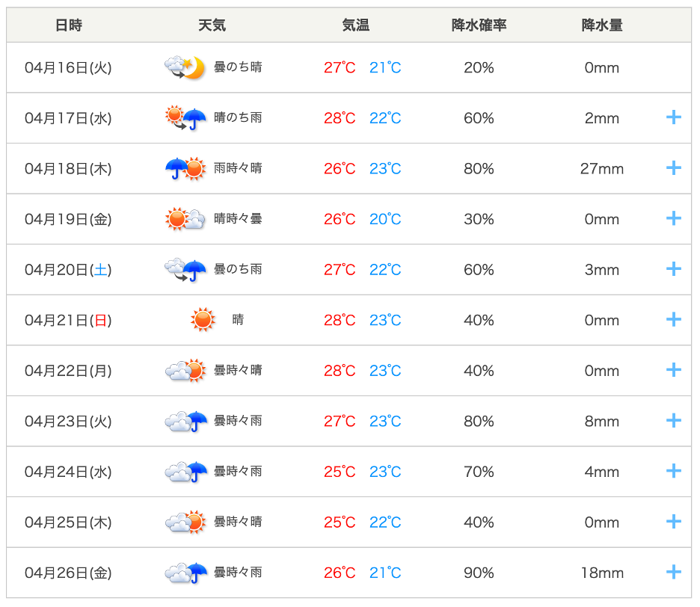Click the sunny icon for 04月21日
700x607 pixels.
tap(203, 320)
